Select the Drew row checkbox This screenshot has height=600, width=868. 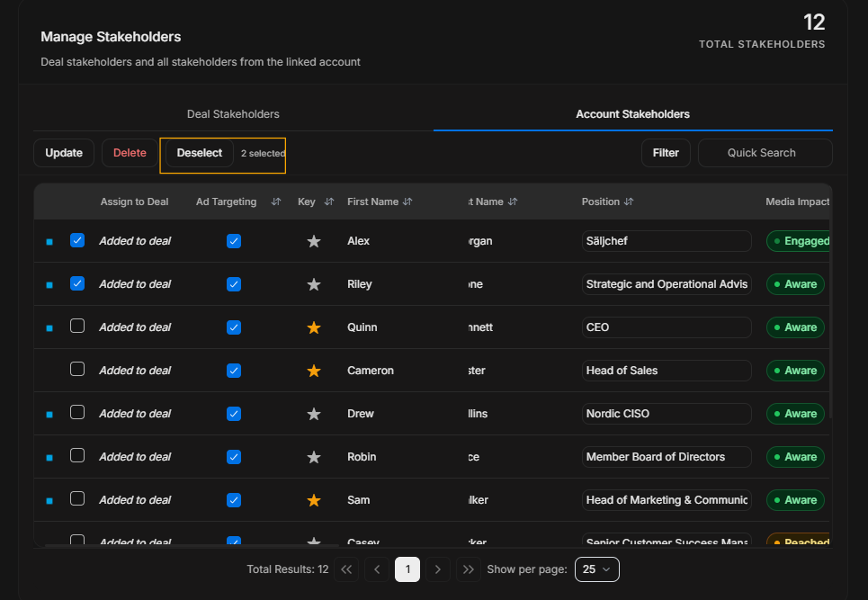point(77,412)
